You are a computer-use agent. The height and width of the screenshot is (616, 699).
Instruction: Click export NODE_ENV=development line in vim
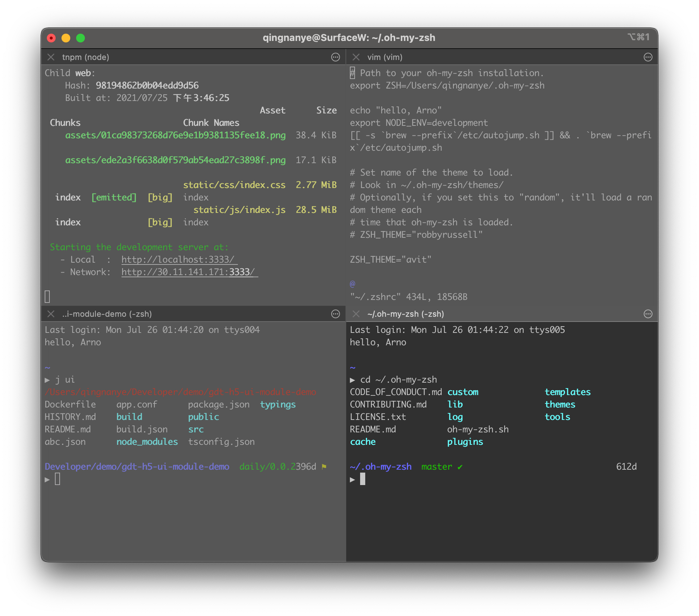point(419,123)
